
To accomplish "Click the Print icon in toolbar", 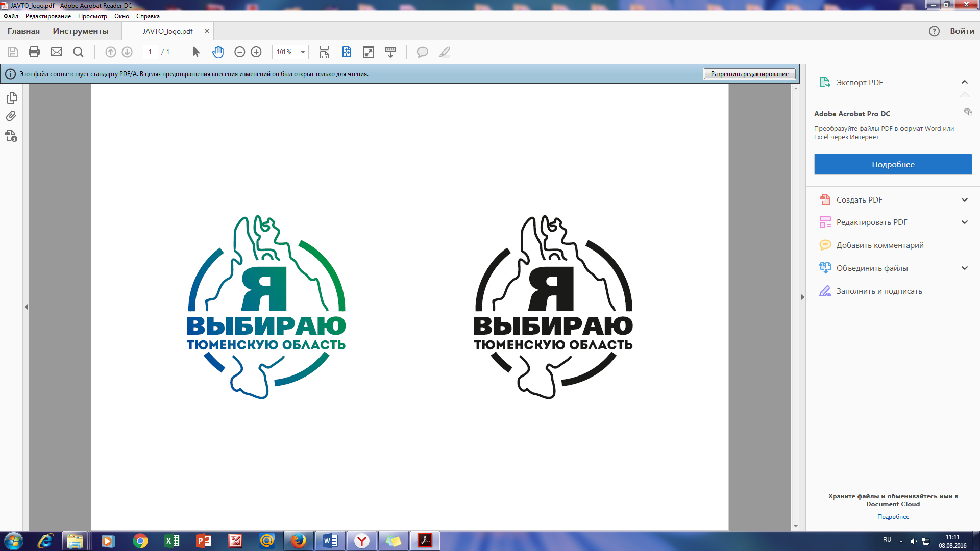I will [34, 52].
